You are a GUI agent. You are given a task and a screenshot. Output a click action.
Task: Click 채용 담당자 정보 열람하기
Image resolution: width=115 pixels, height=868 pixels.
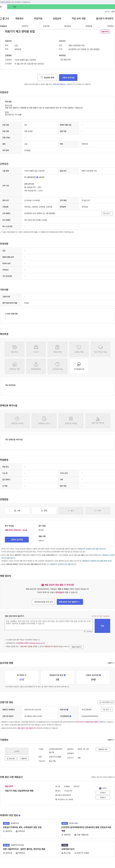tap(70, 602)
